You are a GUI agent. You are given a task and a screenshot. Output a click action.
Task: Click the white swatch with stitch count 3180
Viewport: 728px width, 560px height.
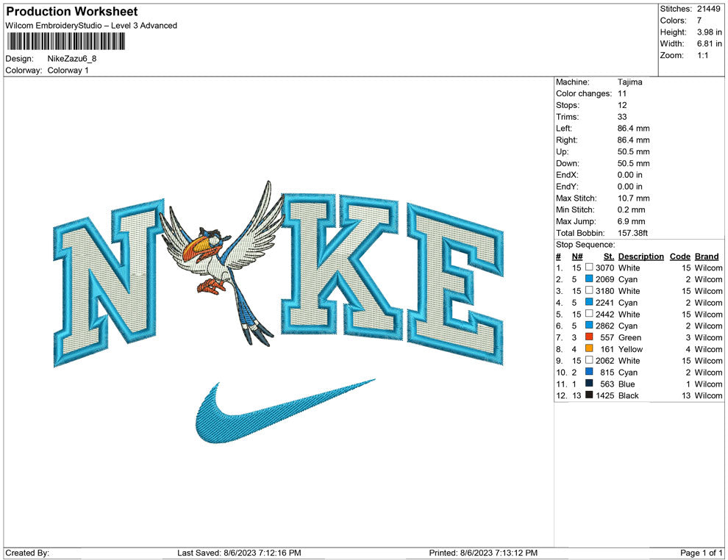pos(589,290)
